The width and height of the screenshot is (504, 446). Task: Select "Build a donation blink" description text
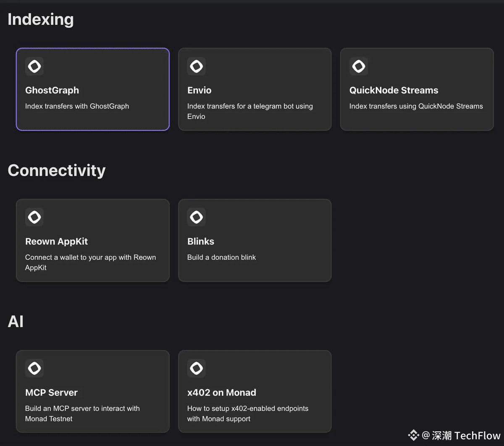click(x=221, y=257)
